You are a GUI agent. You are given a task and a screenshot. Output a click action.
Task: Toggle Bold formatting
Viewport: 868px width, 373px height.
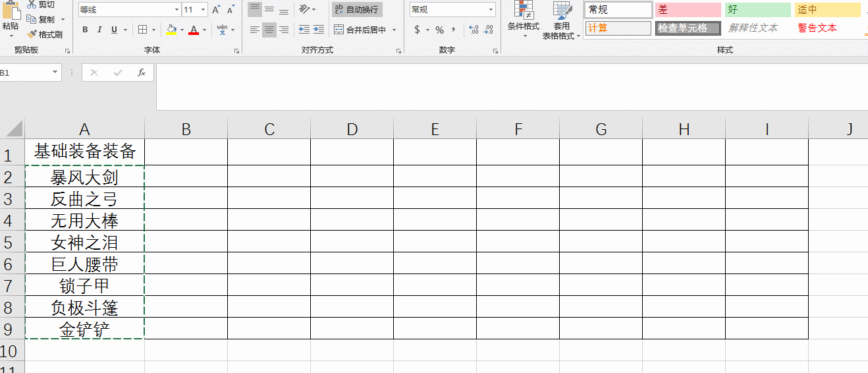tap(85, 30)
